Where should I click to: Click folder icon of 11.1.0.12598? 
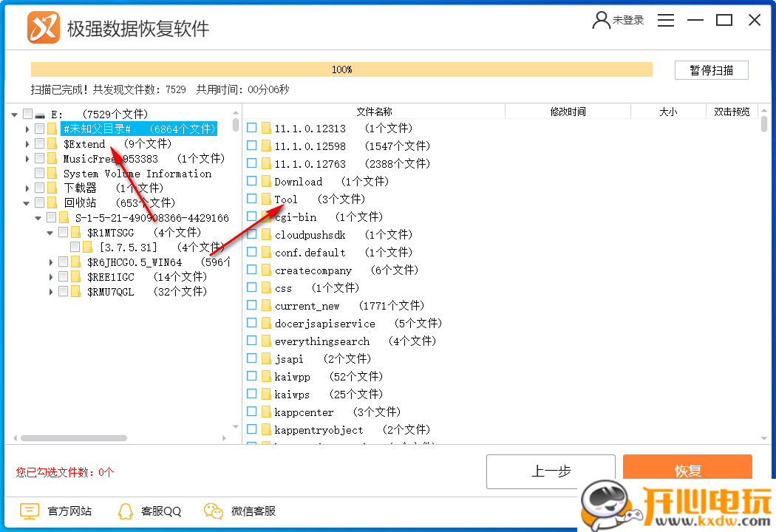tap(266, 146)
